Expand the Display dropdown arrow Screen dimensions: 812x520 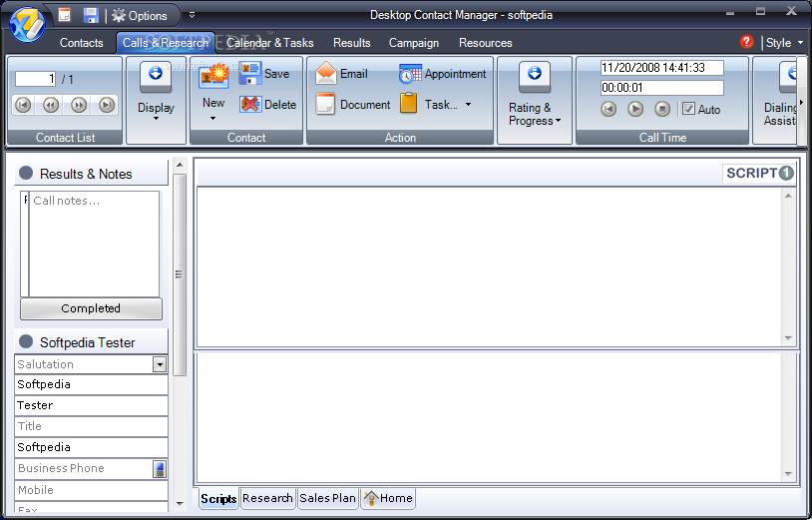point(156,119)
